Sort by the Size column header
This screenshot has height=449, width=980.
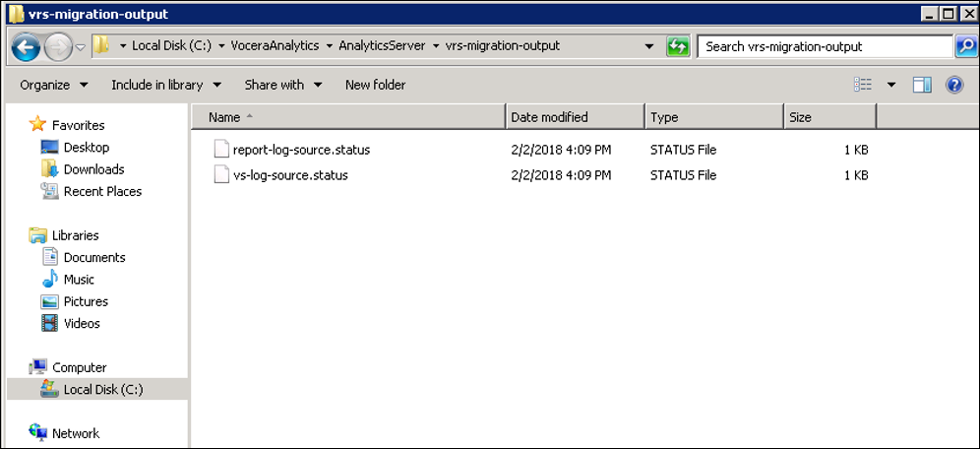click(830, 117)
